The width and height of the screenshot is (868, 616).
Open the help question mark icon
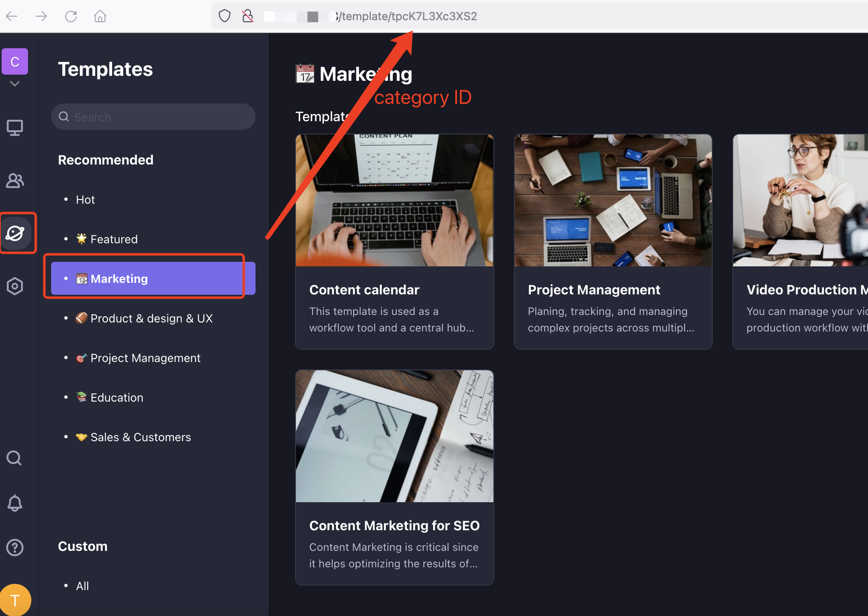(x=15, y=548)
